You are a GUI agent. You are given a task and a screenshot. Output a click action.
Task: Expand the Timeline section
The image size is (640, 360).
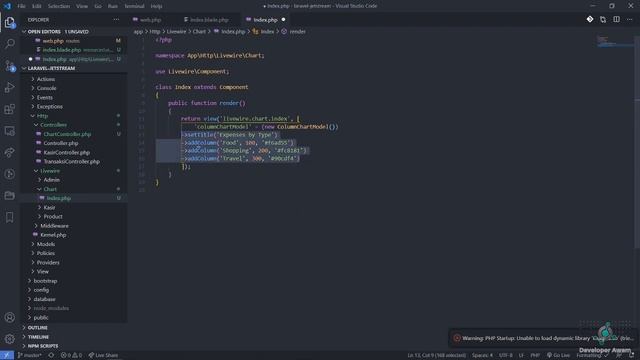click(38, 337)
